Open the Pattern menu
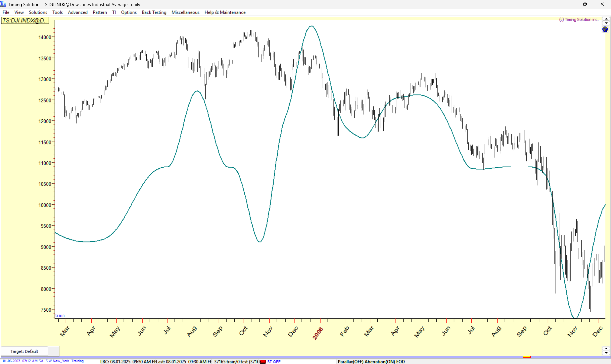 tap(99, 12)
